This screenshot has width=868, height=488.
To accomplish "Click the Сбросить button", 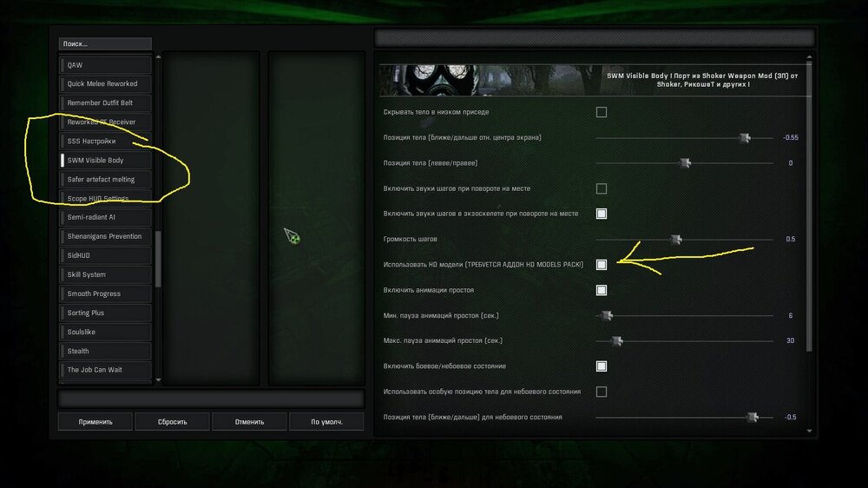I will 172,421.
